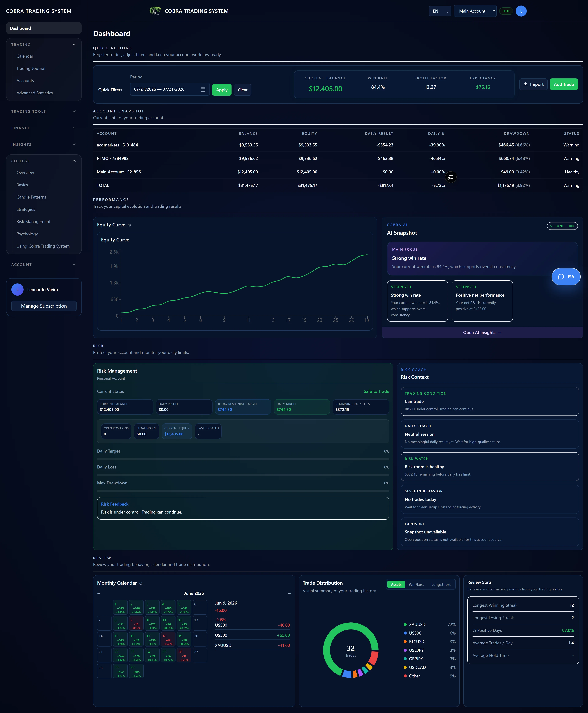Switch to Long/Short distribution tab
The width and height of the screenshot is (588, 713).
coord(441,585)
